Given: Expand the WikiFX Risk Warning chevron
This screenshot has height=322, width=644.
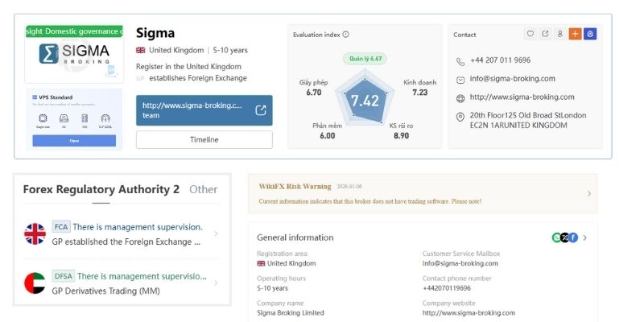Looking at the screenshot, I should pyautogui.click(x=589, y=193).
